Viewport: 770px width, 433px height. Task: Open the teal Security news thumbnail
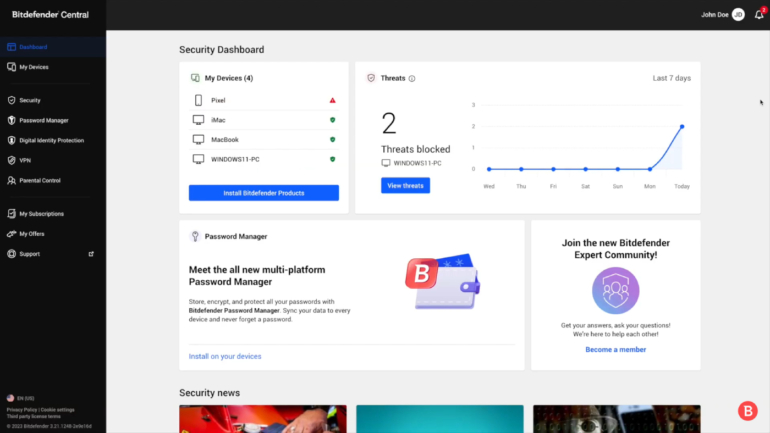[x=440, y=419]
